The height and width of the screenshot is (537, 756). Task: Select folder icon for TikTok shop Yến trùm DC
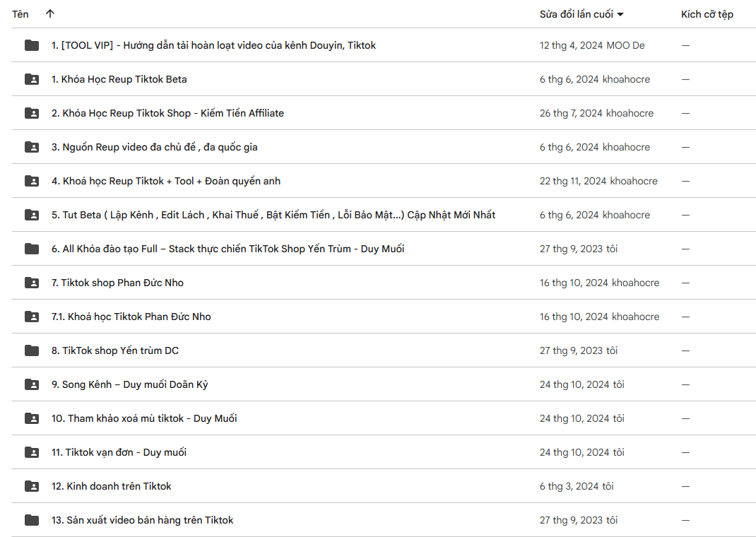tap(32, 350)
